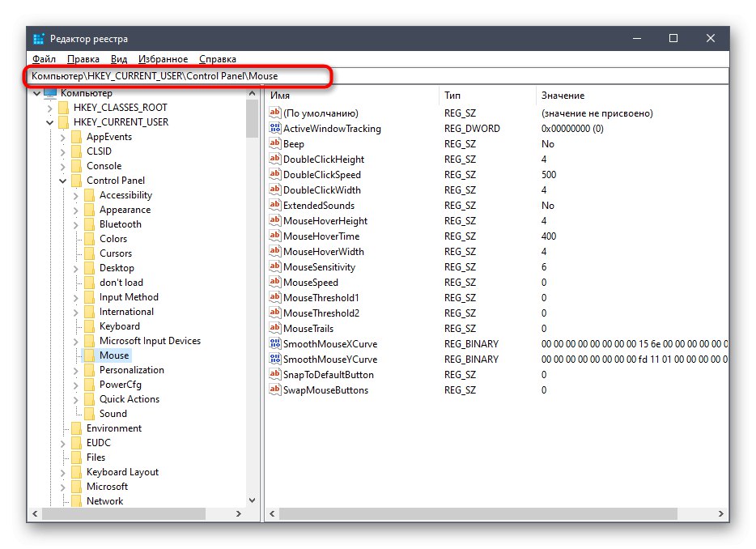756x549 pixels.
Task: Open the Правка menu
Action: pos(83,59)
